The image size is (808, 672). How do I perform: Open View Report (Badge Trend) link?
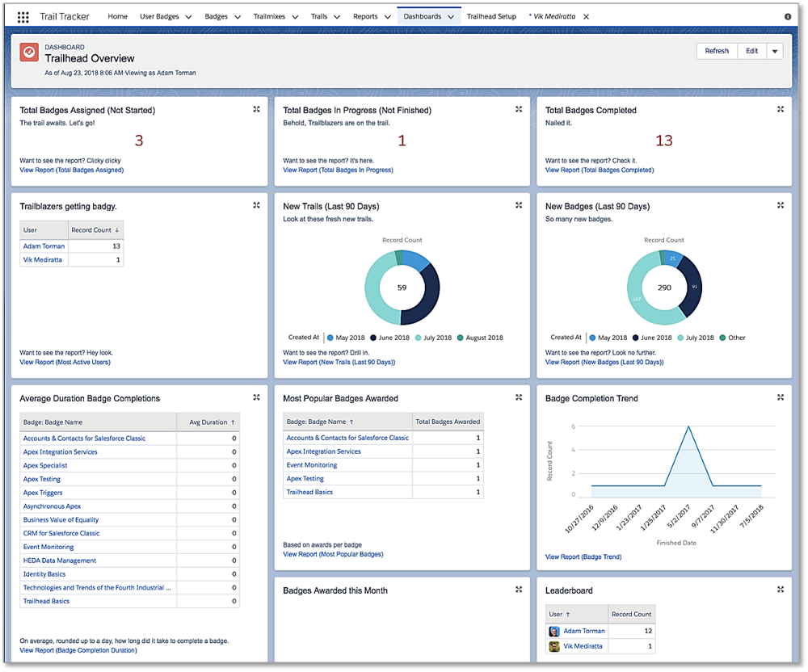[x=583, y=556]
